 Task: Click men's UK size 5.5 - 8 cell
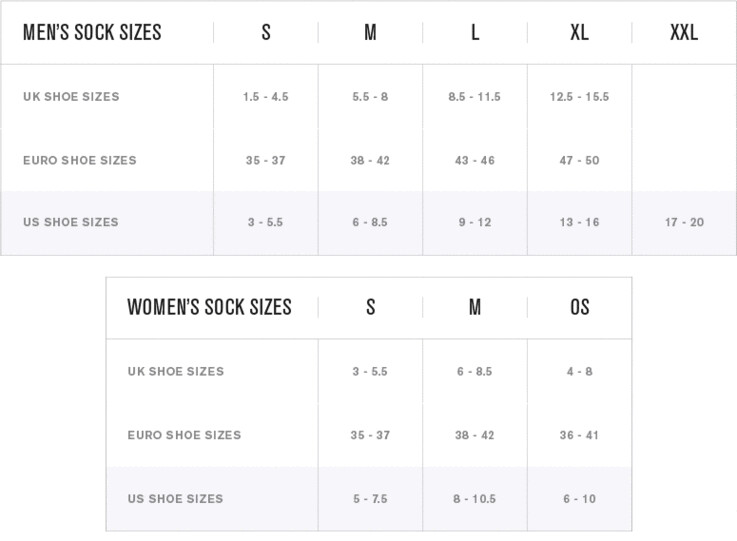370,97
